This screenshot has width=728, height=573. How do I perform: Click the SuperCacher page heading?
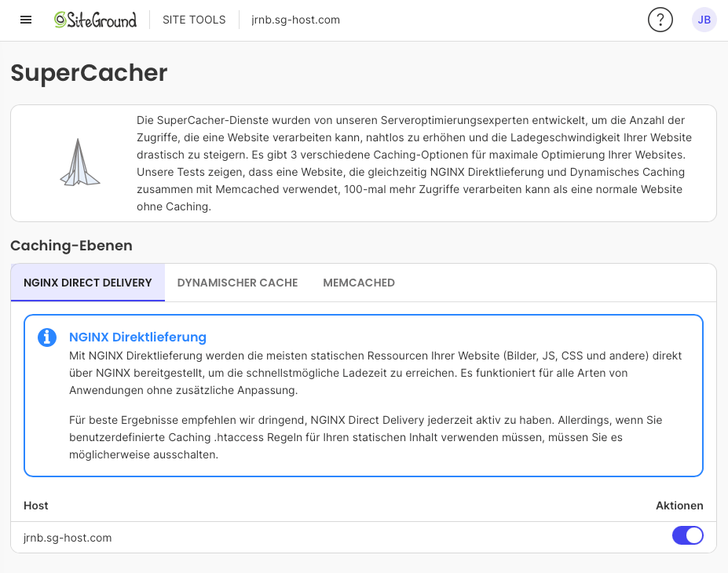[89, 73]
